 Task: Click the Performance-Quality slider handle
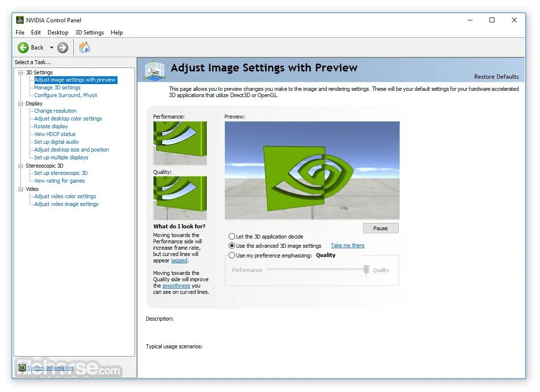[367, 270]
